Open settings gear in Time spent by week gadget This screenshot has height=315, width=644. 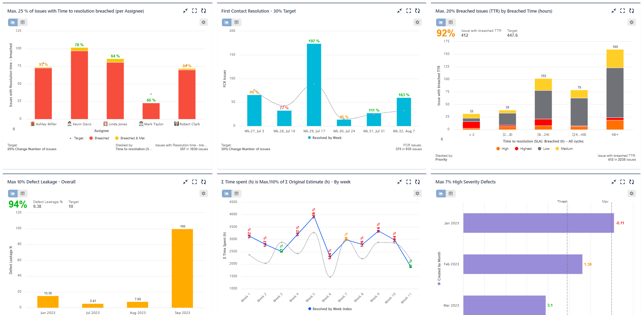tap(418, 194)
